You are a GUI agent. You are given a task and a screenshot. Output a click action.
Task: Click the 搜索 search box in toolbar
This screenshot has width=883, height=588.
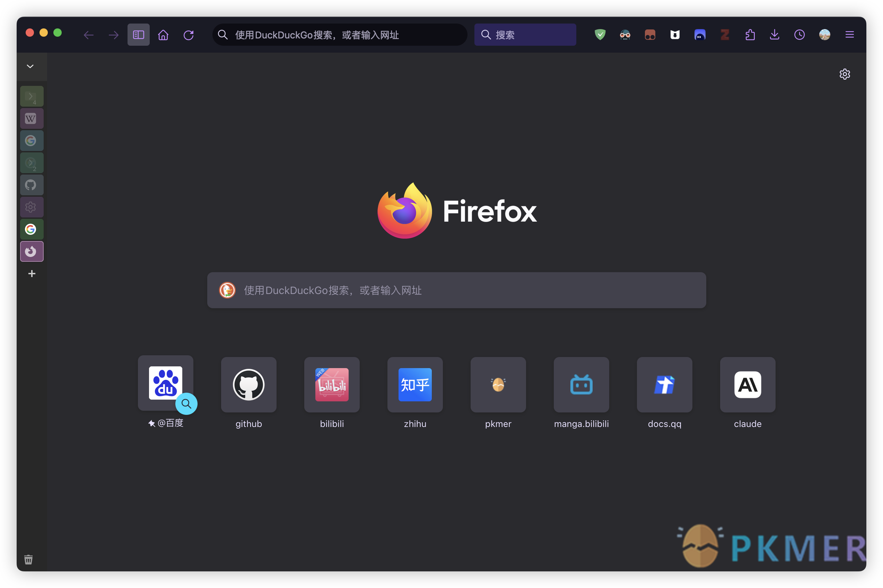point(525,35)
